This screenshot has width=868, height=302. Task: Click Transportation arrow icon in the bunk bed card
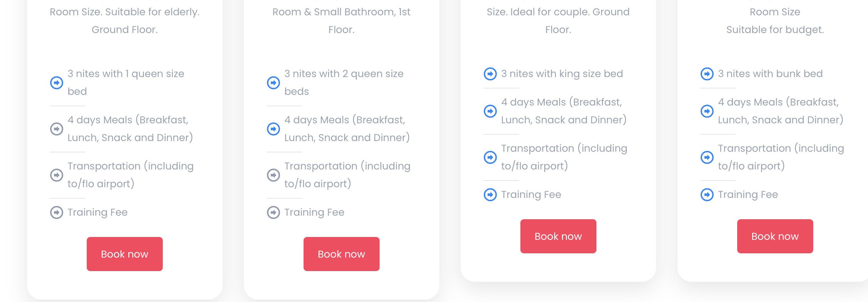(707, 157)
